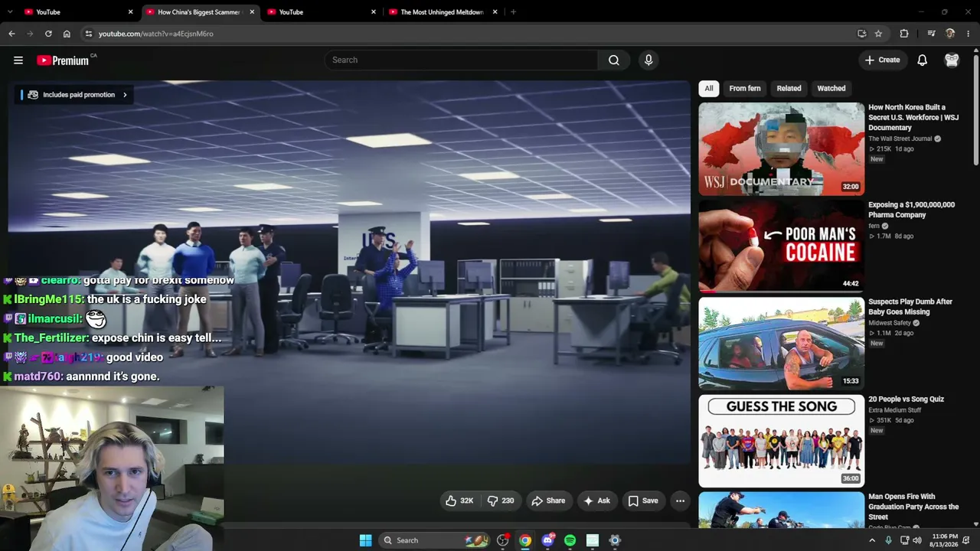
Task: Click the Ask button below the video
Action: pyautogui.click(x=596, y=500)
